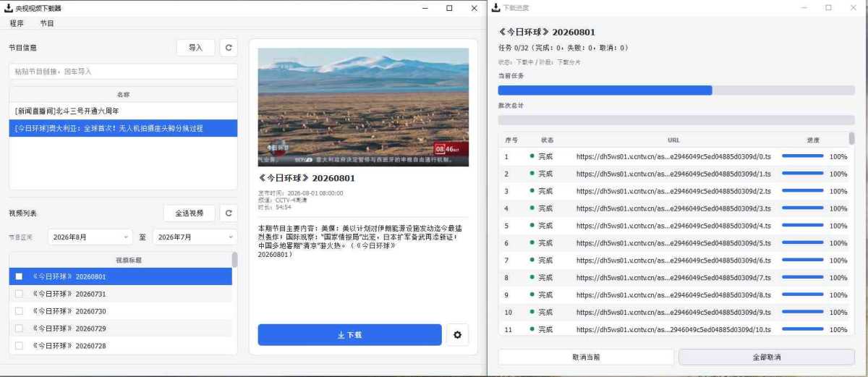The width and height of the screenshot is (868, 377).
Task: Open the 节目 menu
Action: [47, 23]
